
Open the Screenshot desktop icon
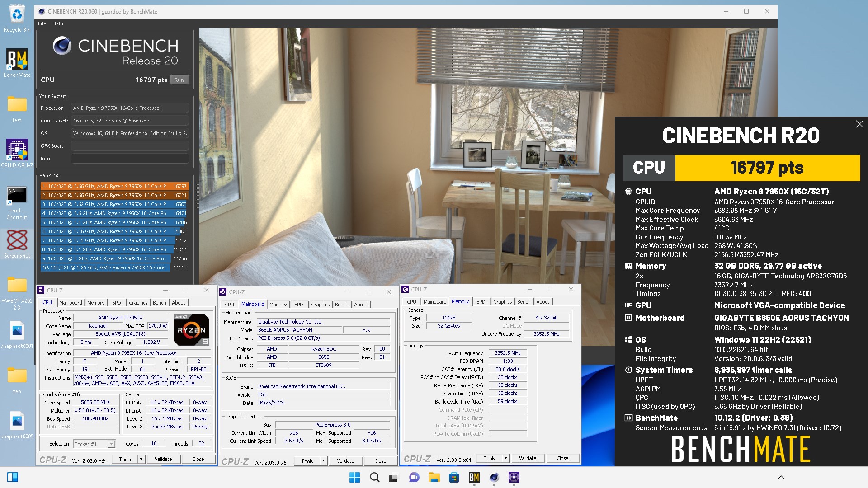(17, 244)
